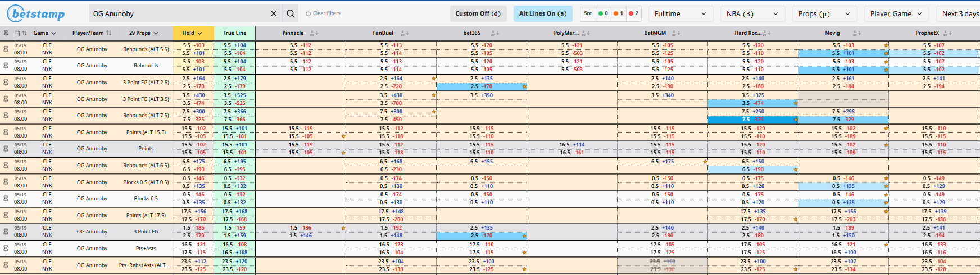Open the NBA (3) league dropdown
Screen dimensions: 980x275
click(x=752, y=13)
